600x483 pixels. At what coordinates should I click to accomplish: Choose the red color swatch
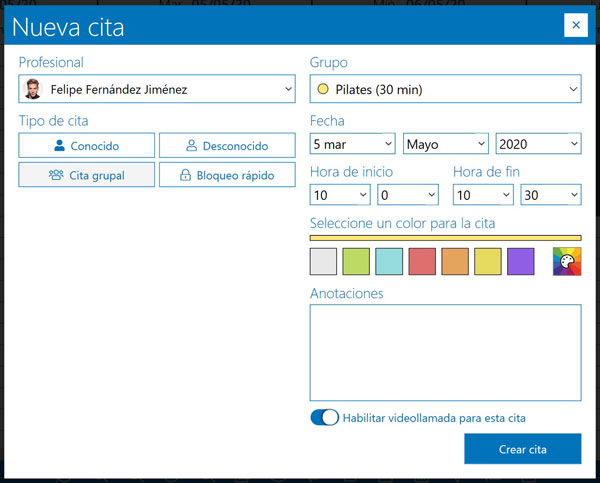point(422,262)
